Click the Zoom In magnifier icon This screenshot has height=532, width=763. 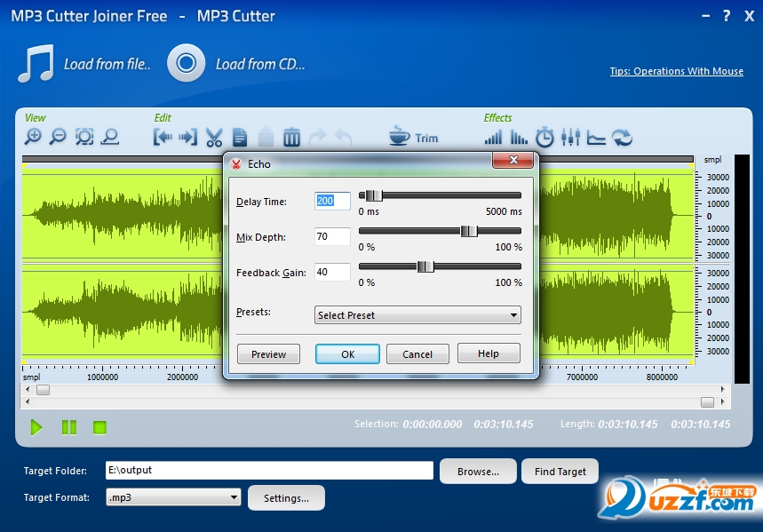(33, 138)
